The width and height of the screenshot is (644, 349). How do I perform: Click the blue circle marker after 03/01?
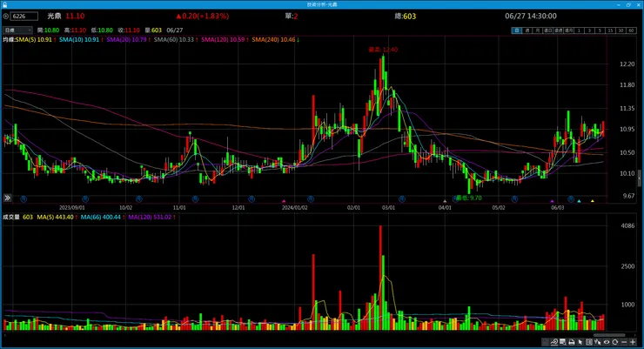(402, 199)
